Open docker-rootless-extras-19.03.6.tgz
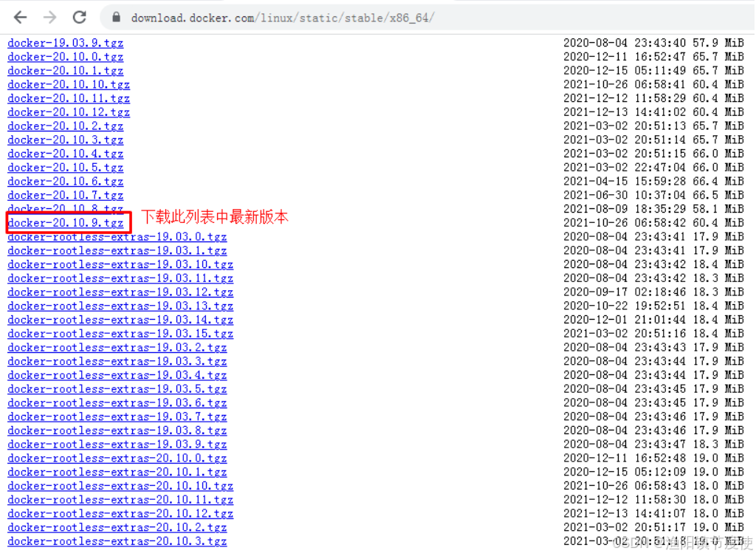This screenshot has height=556, width=756. coord(117,403)
